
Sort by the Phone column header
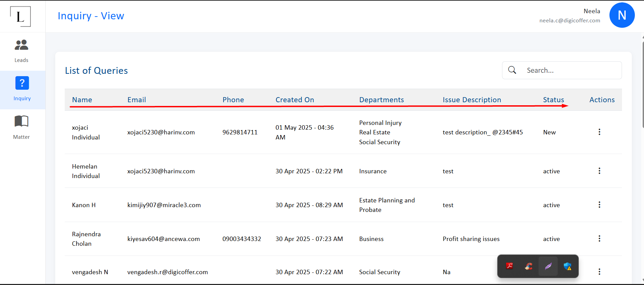click(x=233, y=100)
